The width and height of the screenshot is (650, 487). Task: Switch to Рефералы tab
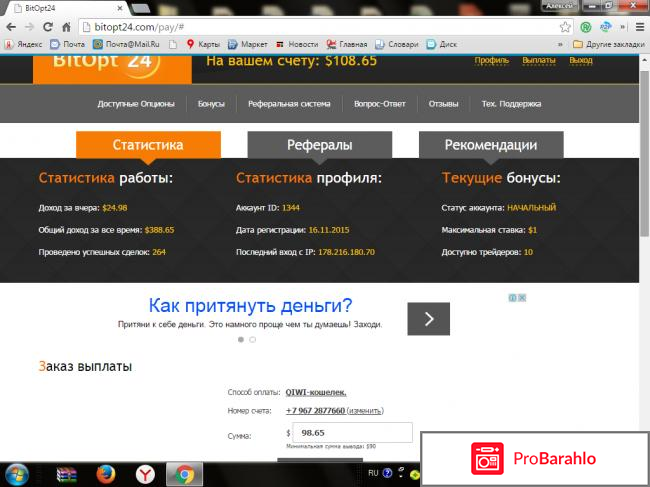click(x=320, y=145)
